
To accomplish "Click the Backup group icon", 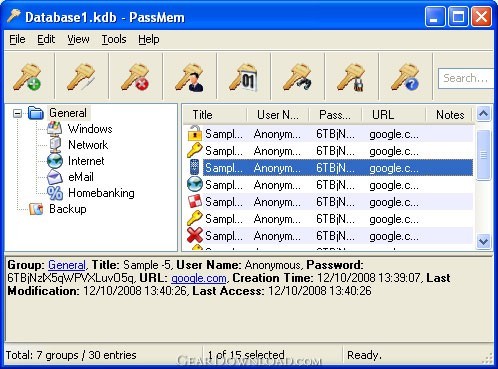I will pyautogui.click(x=36, y=209).
